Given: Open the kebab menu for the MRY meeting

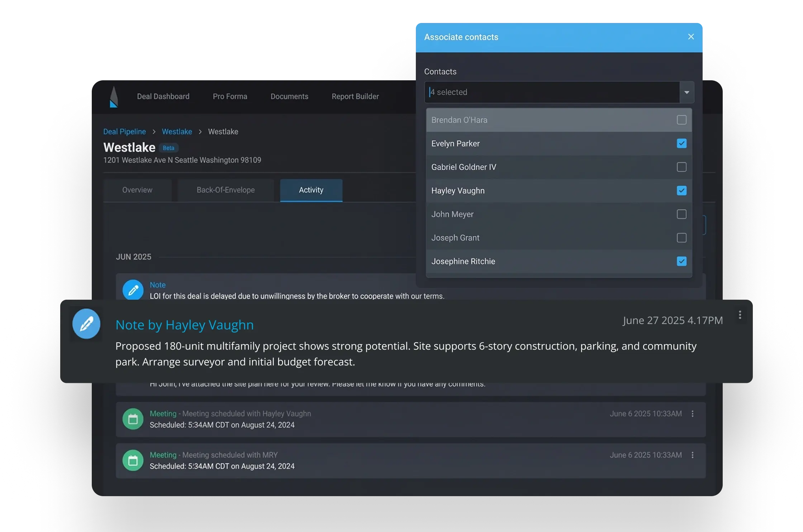Looking at the screenshot, I should pos(693,455).
